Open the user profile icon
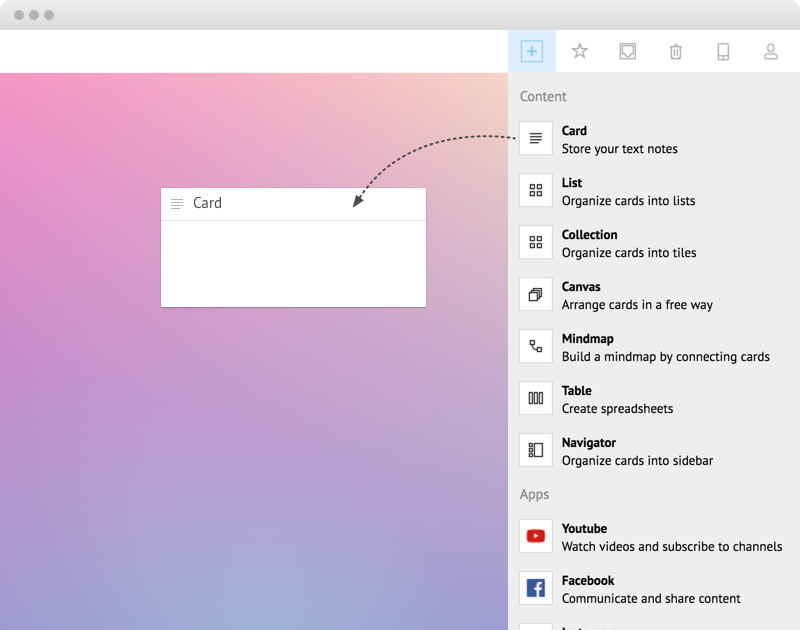 click(x=770, y=52)
